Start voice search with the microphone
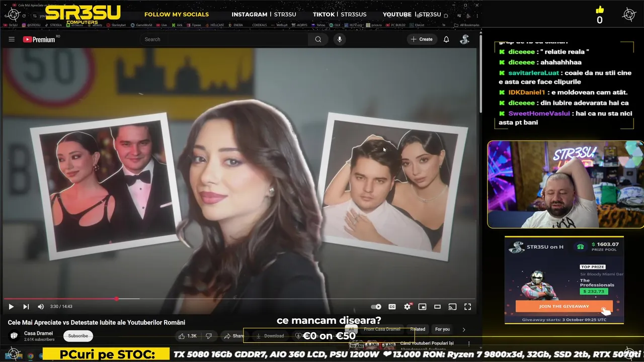This screenshot has height=362, width=644. coord(340,39)
